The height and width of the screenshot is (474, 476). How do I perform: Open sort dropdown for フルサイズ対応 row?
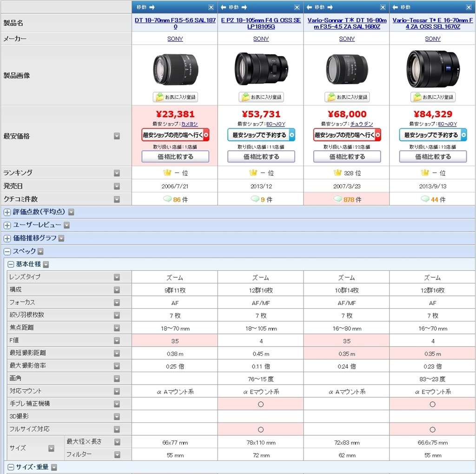pos(117,429)
